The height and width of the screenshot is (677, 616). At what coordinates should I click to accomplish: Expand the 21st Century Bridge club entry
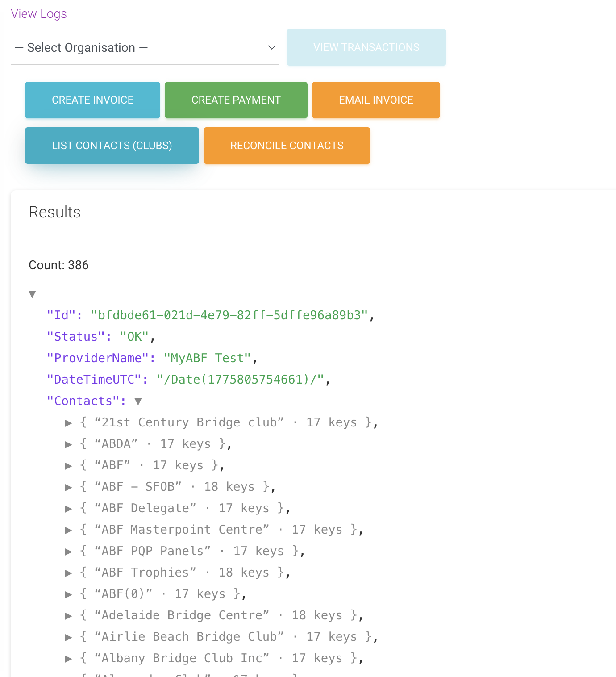click(x=68, y=423)
